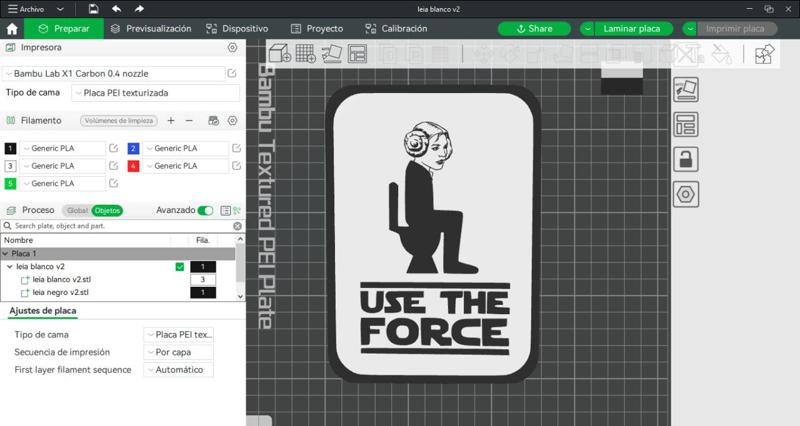Viewport: 800px width, 426px height.
Task: Auto orient objects on this plate
Action: pyautogui.click(x=686, y=90)
